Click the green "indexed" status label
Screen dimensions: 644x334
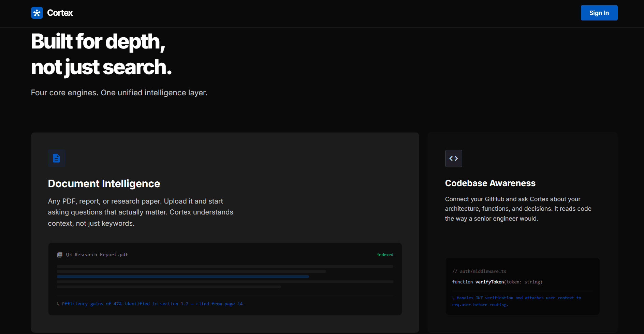tap(385, 255)
